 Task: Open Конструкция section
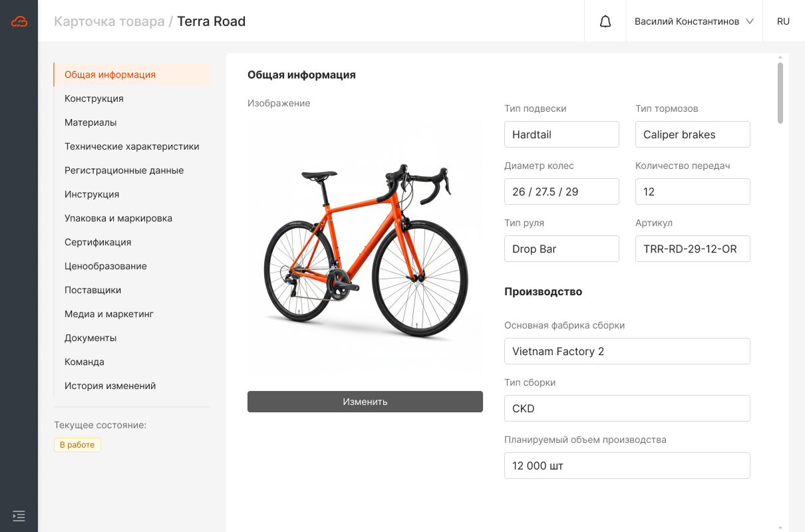tap(94, 98)
